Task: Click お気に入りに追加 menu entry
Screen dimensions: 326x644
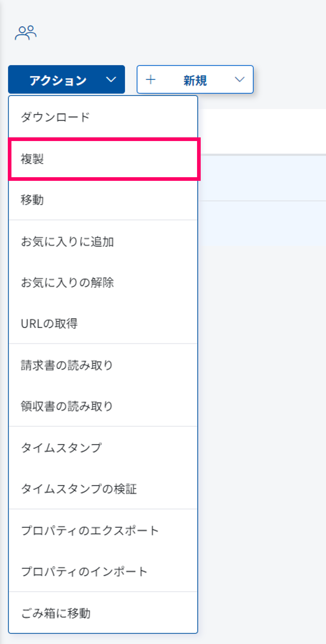Action: click(x=67, y=242)
